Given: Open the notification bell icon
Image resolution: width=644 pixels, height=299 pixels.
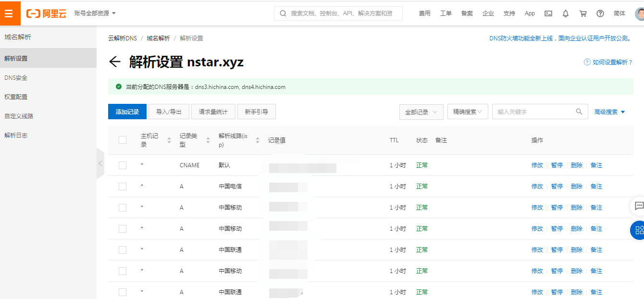Looking at the screenshot, I should point(566,13).
